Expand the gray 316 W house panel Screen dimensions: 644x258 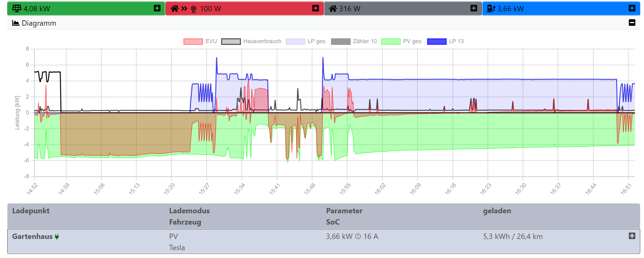tap(474, 8)
